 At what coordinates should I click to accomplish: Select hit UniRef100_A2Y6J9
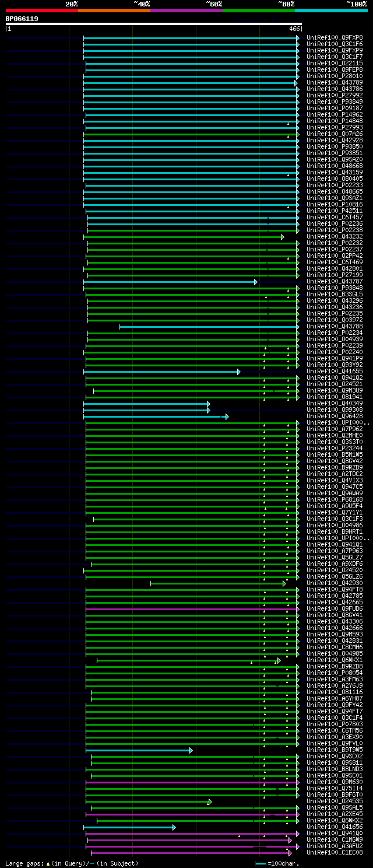[x=335, y=686]
